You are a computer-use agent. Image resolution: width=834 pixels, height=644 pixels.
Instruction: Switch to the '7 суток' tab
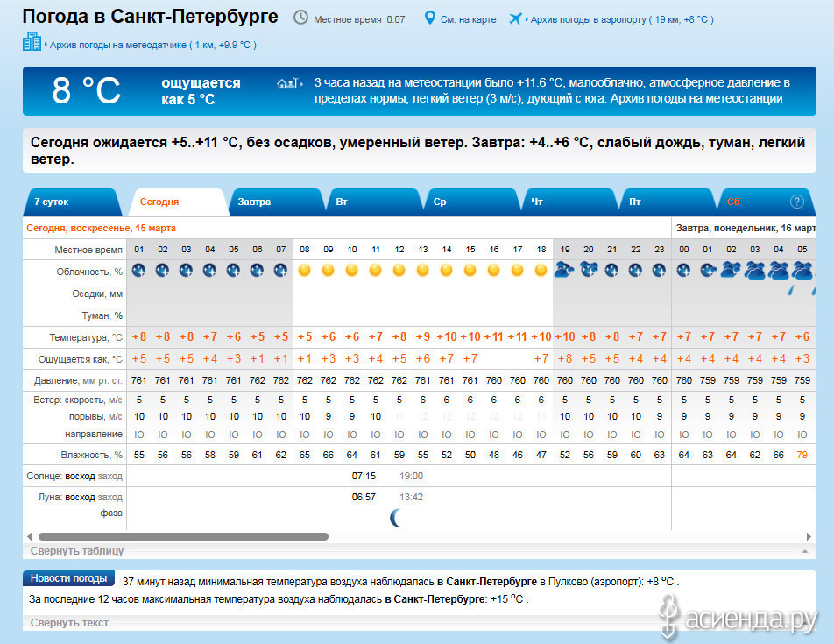(49, 202)
